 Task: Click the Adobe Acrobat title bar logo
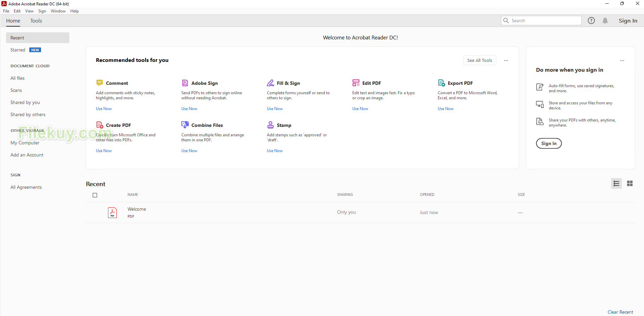(x=4, y=4)
